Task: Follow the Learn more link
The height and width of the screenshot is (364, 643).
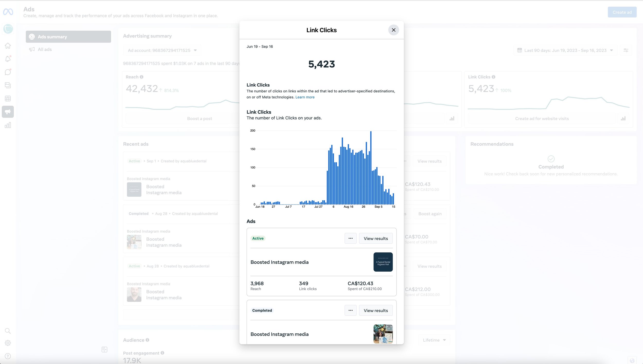Action: coord(305,97)
